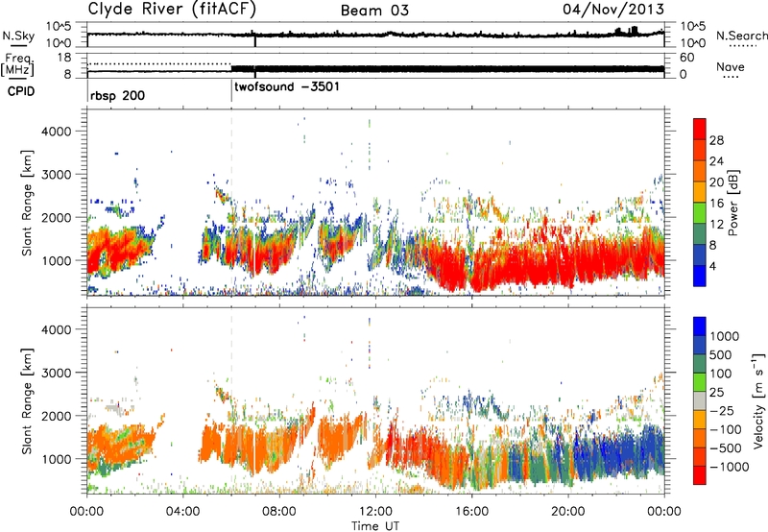Image resolution: width=768 pixels, height=532 pixels.
Task: Click the '3000' tick on velocity panel
Action: [x=57, y=373]
